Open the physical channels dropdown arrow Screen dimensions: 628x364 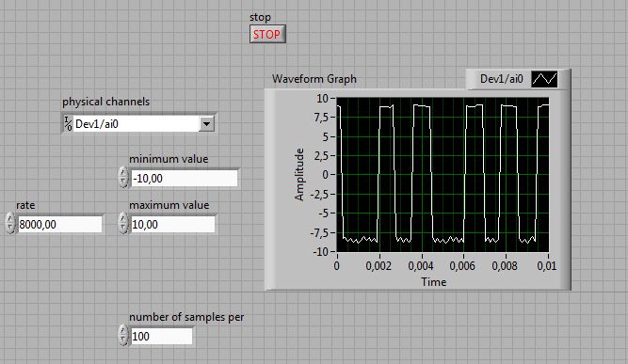206,124
